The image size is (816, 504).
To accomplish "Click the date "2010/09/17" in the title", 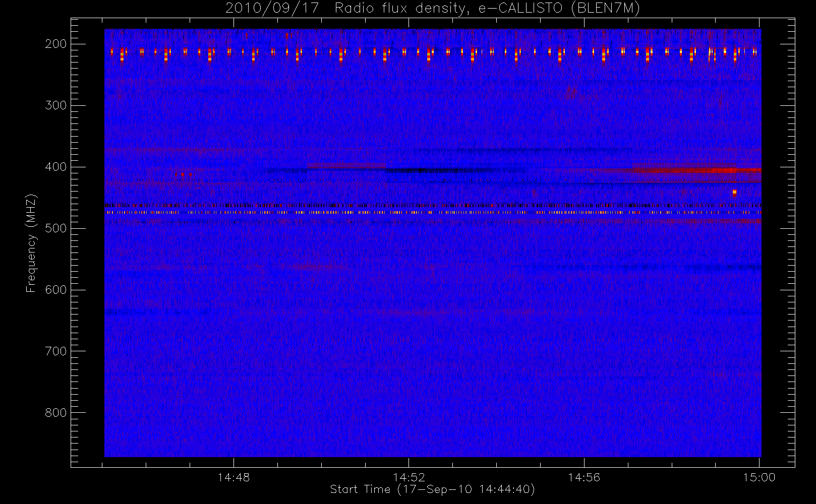I will point(272,9).
